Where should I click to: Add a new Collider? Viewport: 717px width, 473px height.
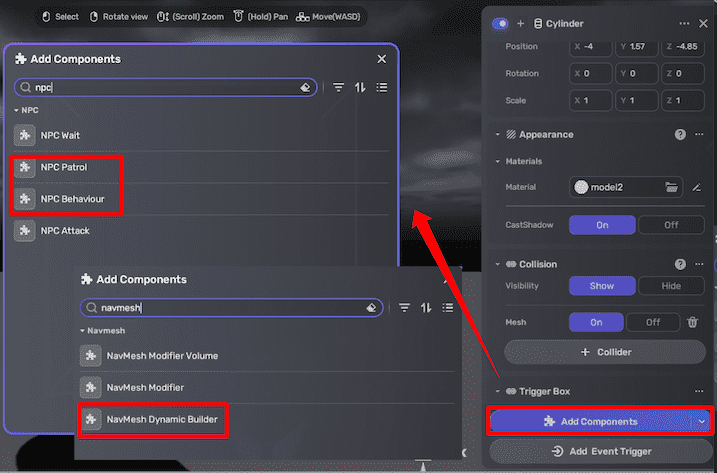[605, 352]
